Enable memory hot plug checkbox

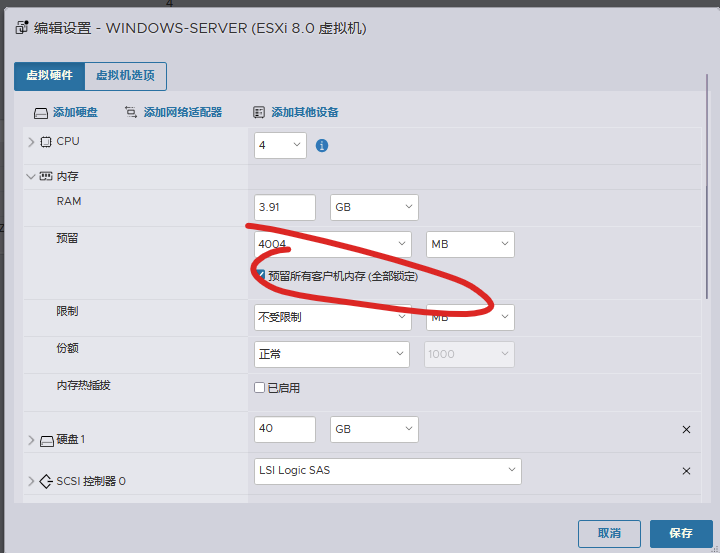(x=260, y=388)
